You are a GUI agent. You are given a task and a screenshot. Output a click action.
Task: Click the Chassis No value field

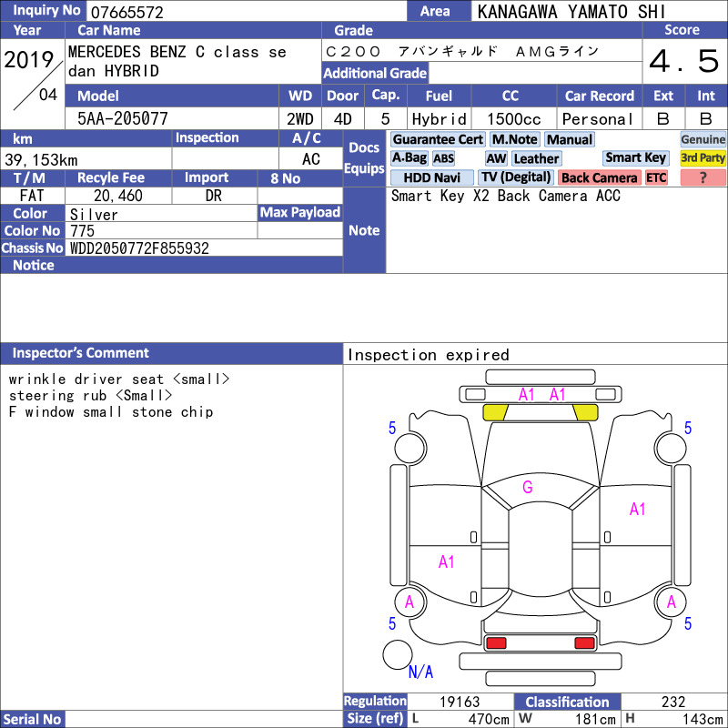[204, 248]
